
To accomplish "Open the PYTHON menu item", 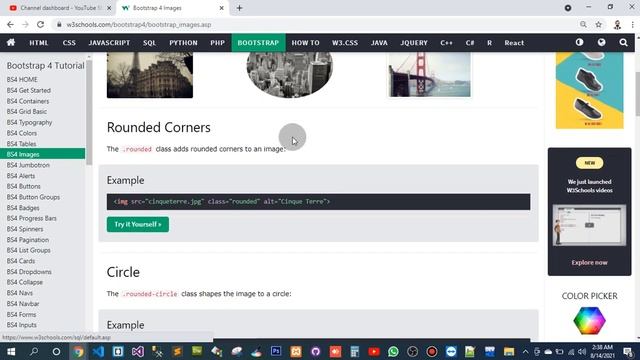I will pos(183,42).
